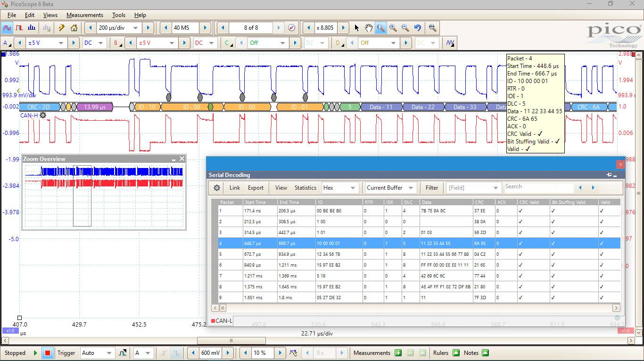Add a new measurement with green plus icon
The height and width of the screenshot is (361, 644).
tap(397, 353)
